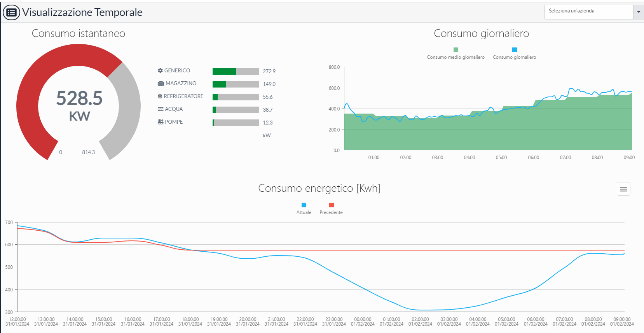Click the 09:00:00 01/02/2024 axis label
Image resolution: width=644 pixels, height=333 pixels.
pos(622,322)
